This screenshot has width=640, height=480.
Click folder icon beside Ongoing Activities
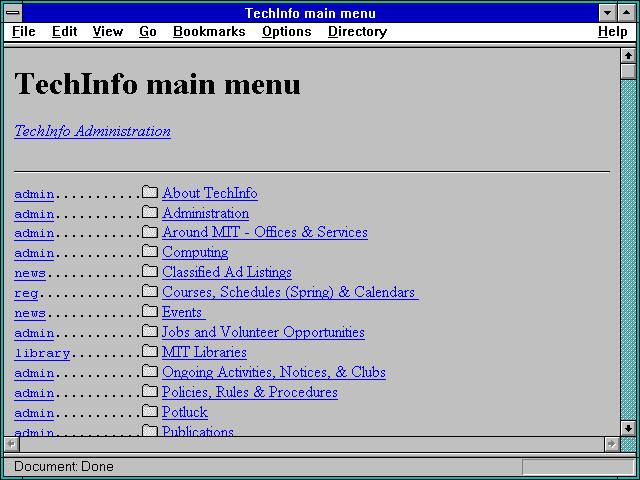[x=150, y=371]
